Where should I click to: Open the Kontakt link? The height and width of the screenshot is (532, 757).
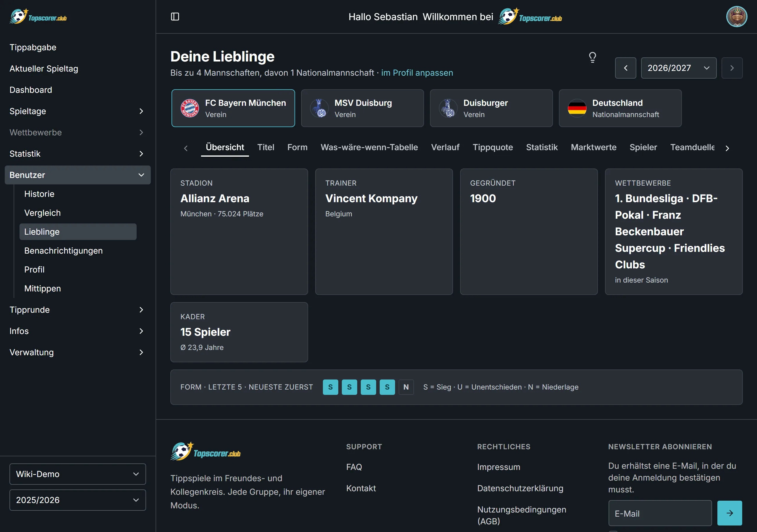[361, 488]
